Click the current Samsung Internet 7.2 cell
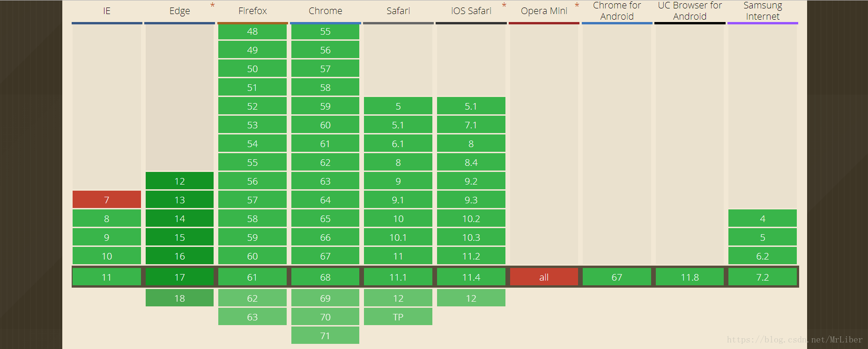868x349 pixels. (x=763, y=277)
